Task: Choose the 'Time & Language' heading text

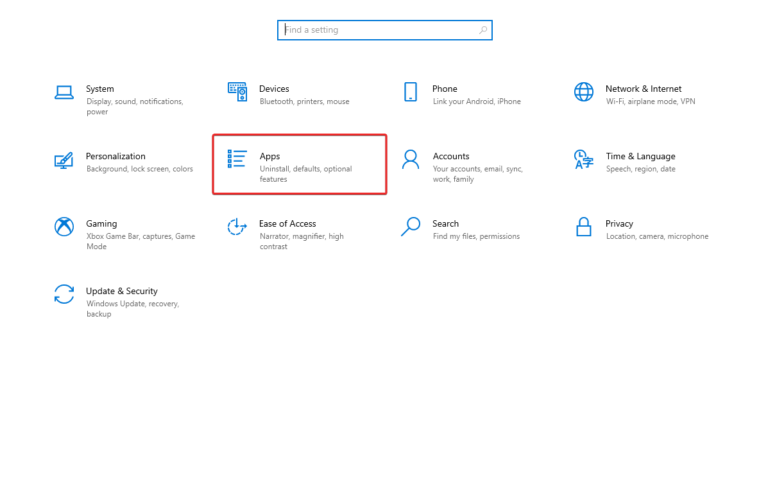Action: (640, 156)
